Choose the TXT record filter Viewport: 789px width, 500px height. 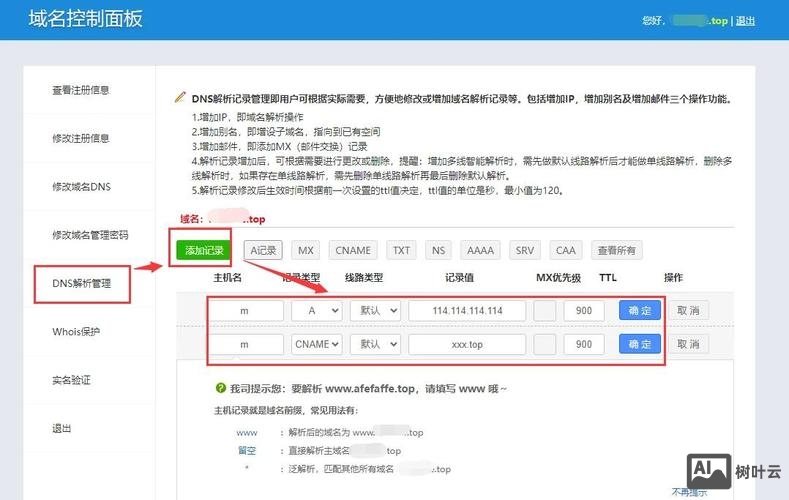[401, 250]
